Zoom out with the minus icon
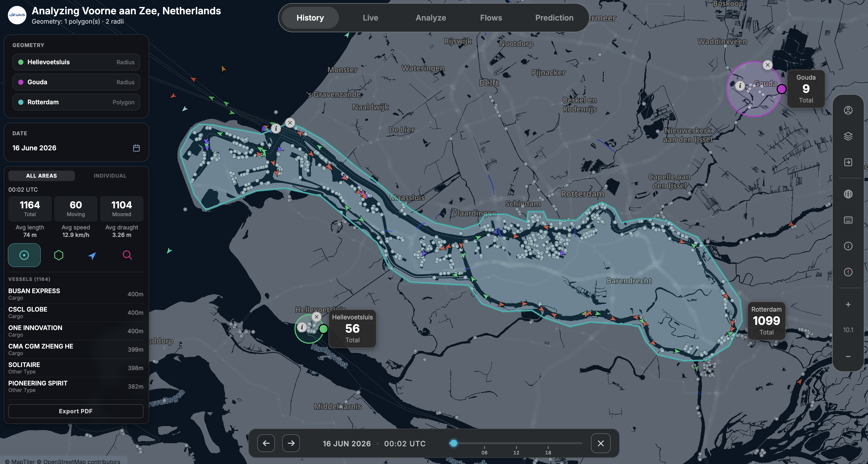This screenshot has height=464, width=868. [848, 356]
